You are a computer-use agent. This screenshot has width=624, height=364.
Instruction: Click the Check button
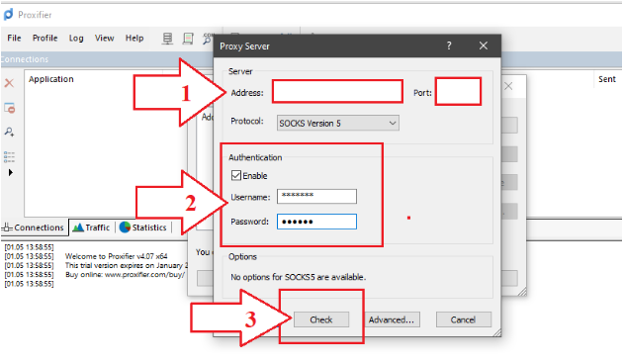[x=321, y=319]
